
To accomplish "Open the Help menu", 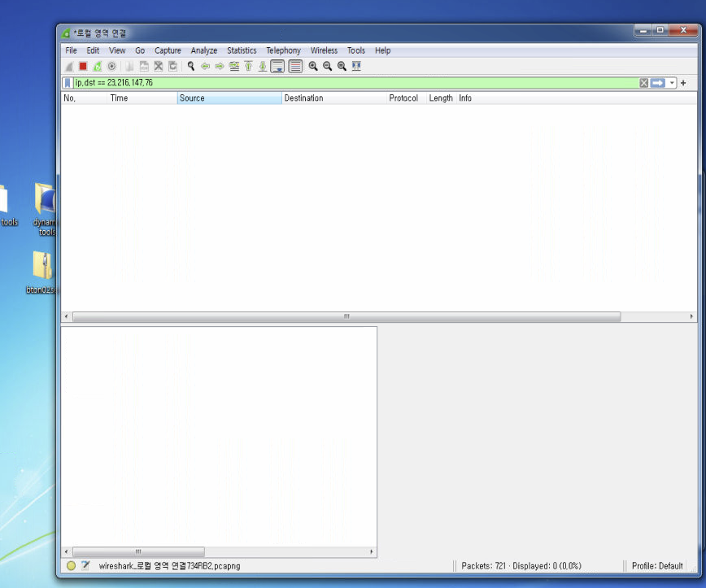I will (x=383, y=50).
